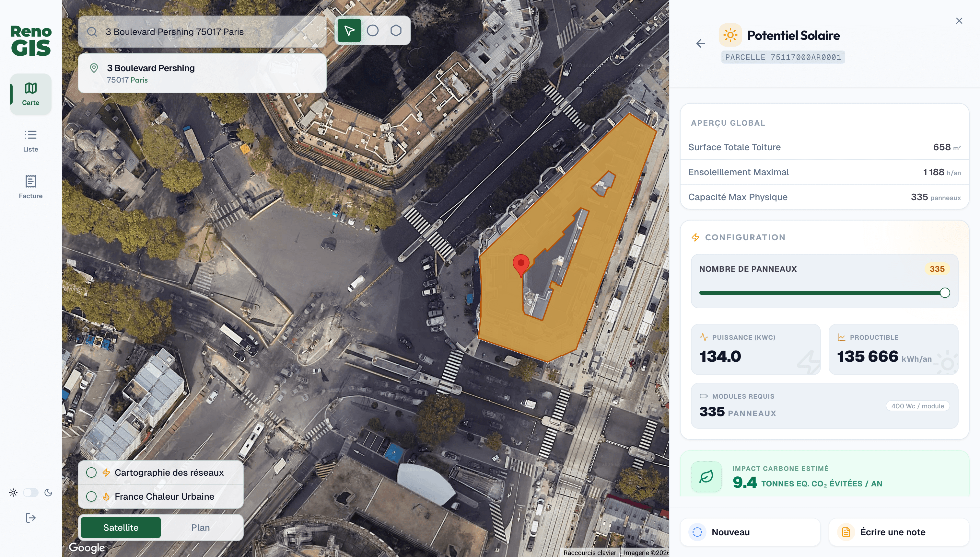Select the circle drawing tool
This screenshot has height=557, width=980.
(x=372, y=31)
